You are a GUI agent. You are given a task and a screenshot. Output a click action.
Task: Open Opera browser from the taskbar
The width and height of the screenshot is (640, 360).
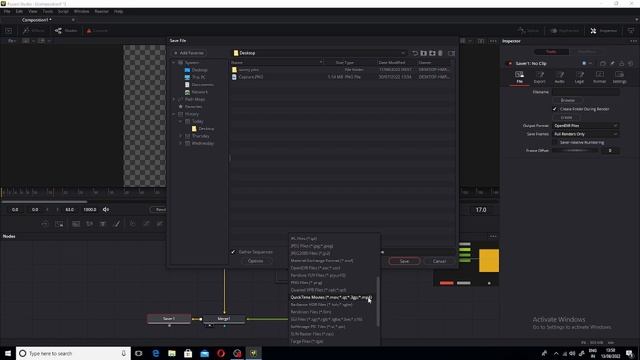point(221,353)
